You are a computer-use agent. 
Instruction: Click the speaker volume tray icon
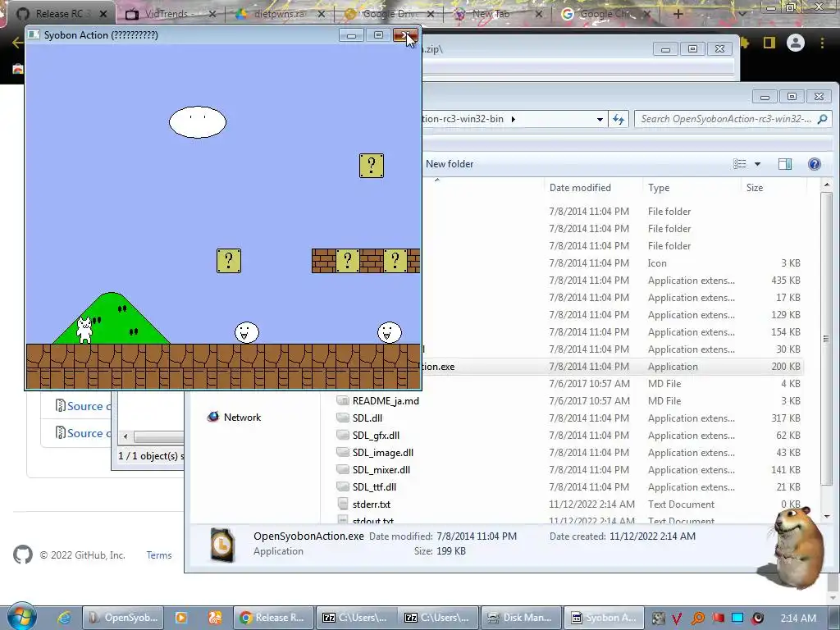tap(757, 619)
